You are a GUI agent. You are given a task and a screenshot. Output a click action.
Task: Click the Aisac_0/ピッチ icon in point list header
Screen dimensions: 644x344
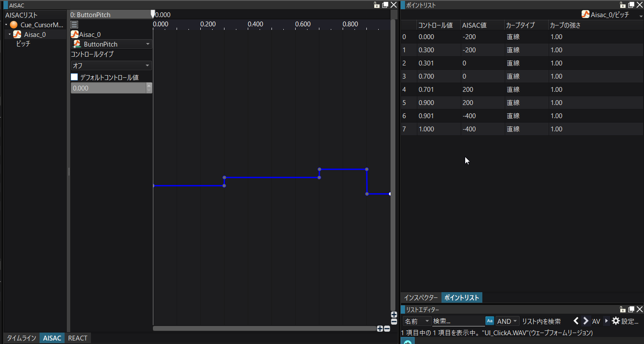586,14
